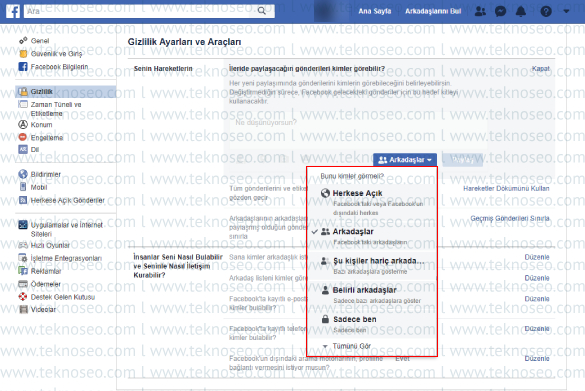585x391 pixels.
Task: Click the Destek Gelen Kutusu lifebuoy icon
Action: tap(23, 297)
